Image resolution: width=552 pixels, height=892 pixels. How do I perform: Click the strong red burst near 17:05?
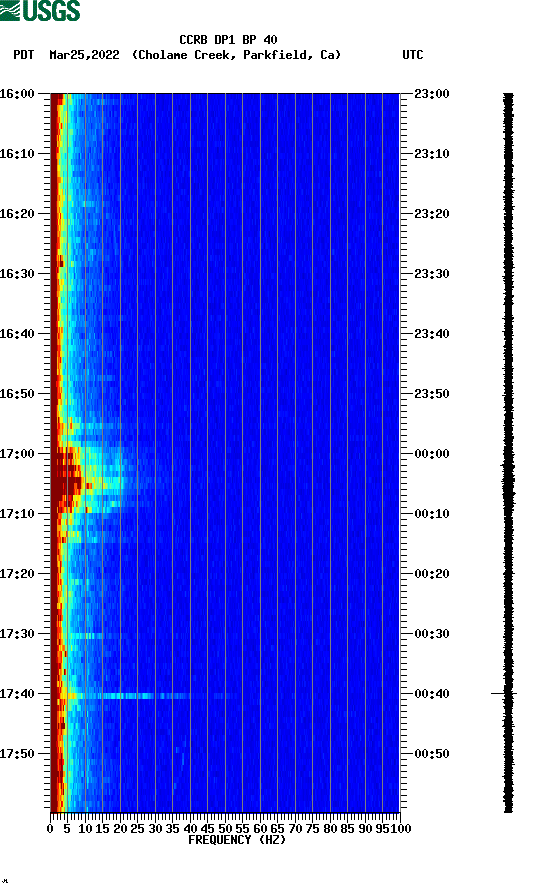click(x=67, y=480)
